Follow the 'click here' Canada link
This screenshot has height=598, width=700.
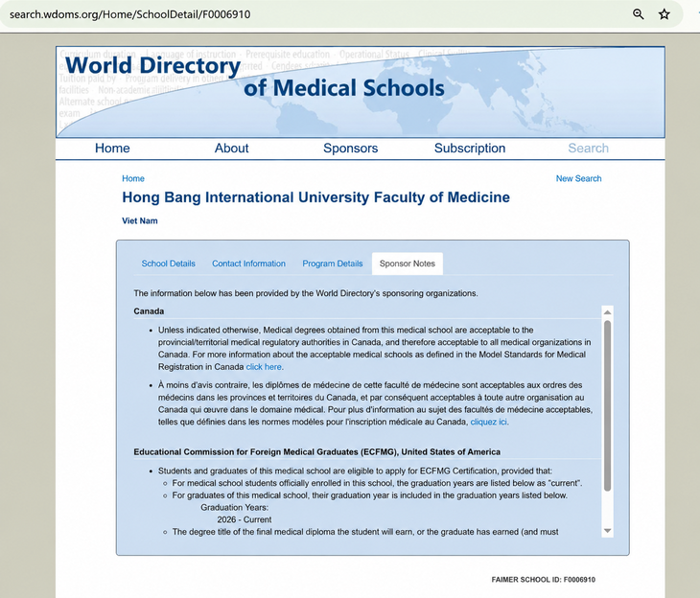click(x=264, y=367)
